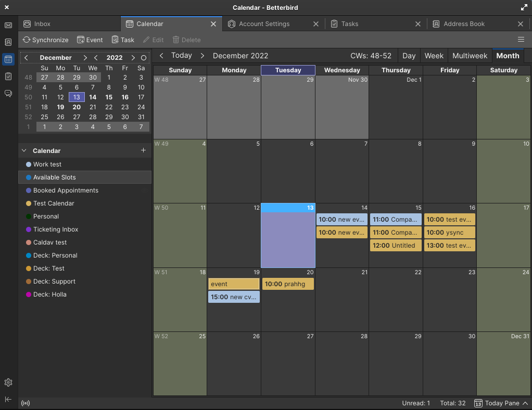Open the all-day 'event' on 19th
Screen dimensions: 532x410
[x=234, y=284]
